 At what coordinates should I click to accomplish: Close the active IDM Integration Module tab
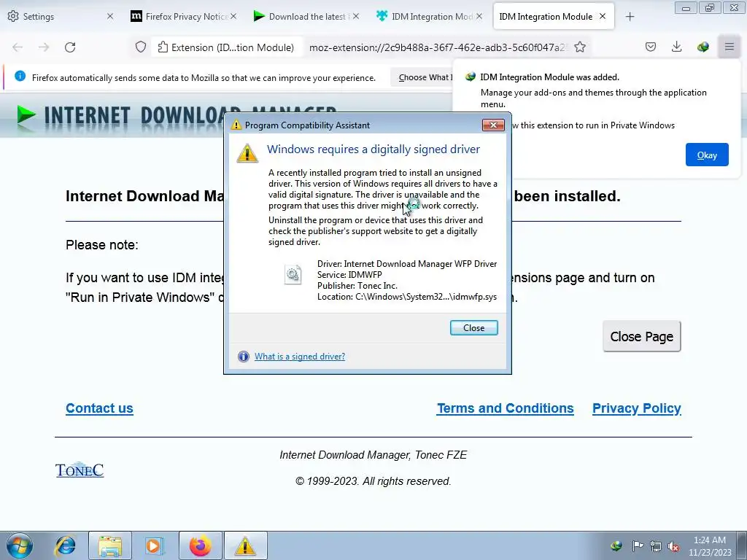[603, 16]
